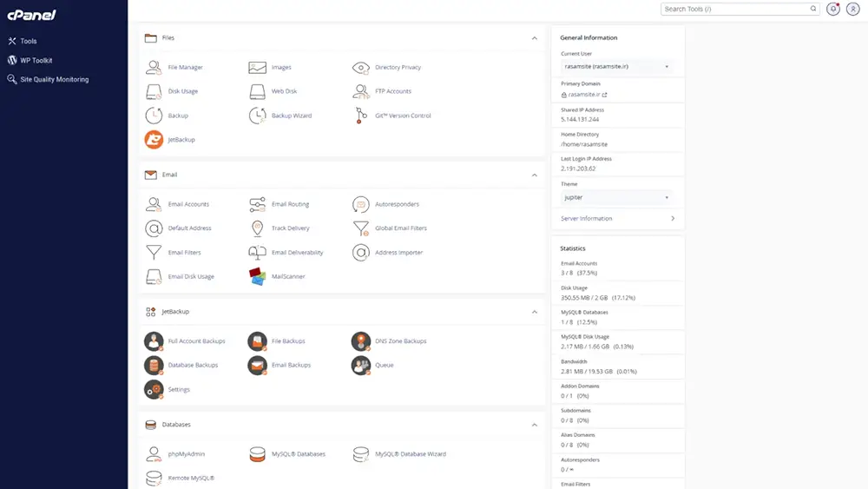The height and width of the screenshot is (489, 868).
Task: Launch the orange JetBackup icon in Files
Action: click(154, 140)
